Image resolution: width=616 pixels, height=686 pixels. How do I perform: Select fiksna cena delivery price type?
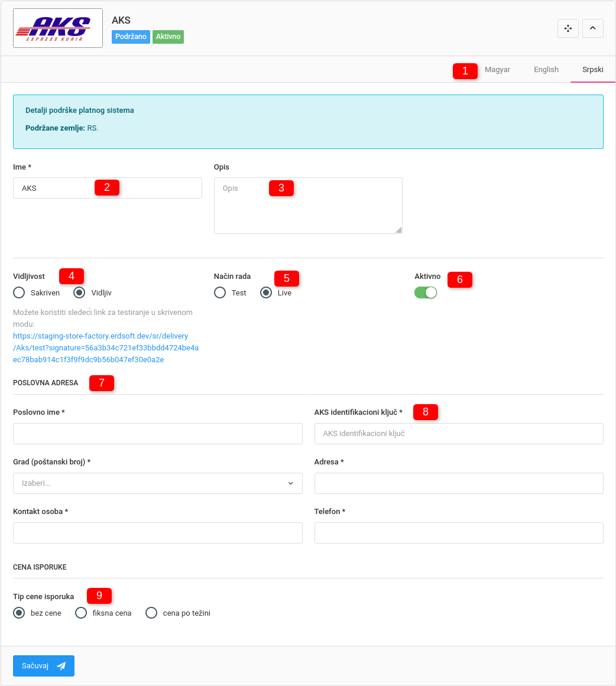click(82, 613)
